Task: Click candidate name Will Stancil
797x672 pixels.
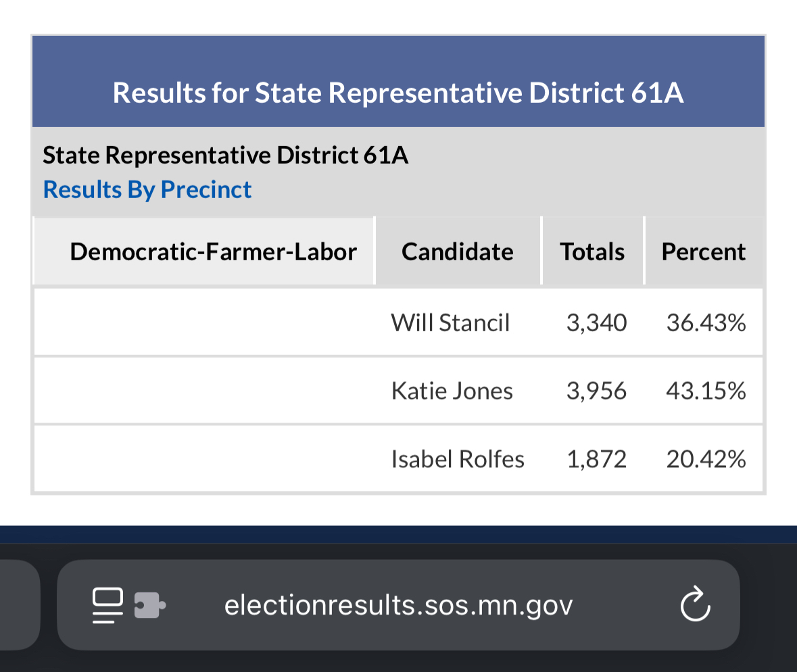Action: tap(450, 322)
